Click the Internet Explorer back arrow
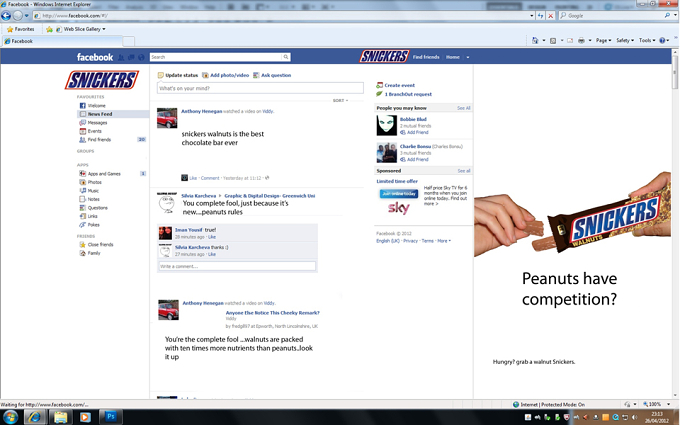The height and width of the screenshot is (425, 680). tap(6, 16)
